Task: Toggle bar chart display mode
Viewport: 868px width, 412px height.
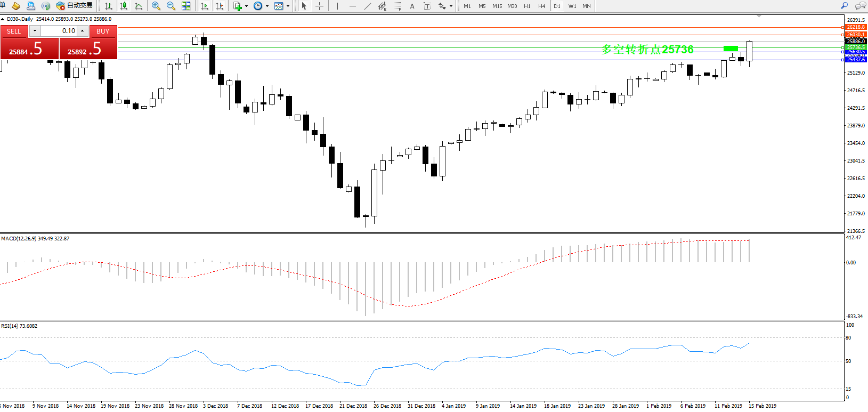Action: tap(109, 6)
